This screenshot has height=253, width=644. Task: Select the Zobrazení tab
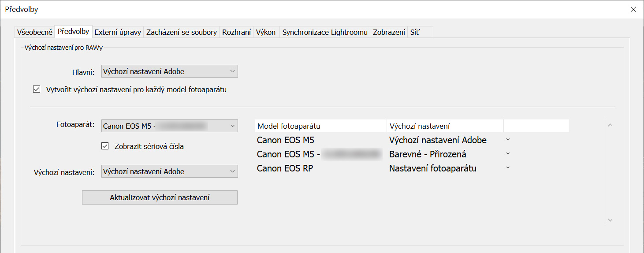389,32
